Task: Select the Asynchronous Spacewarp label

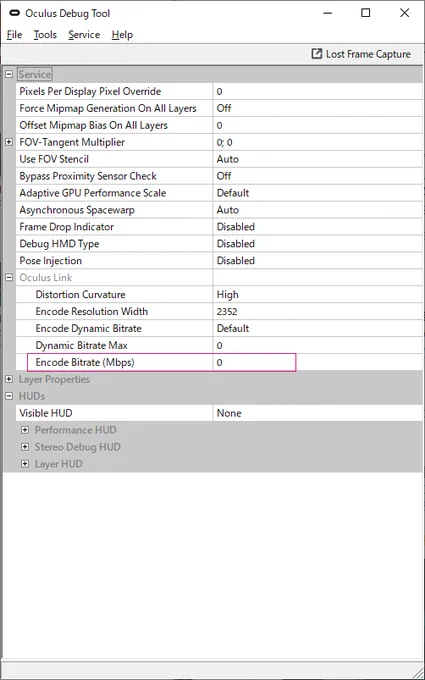Action: pyautogui.click(x=77, y=210)
